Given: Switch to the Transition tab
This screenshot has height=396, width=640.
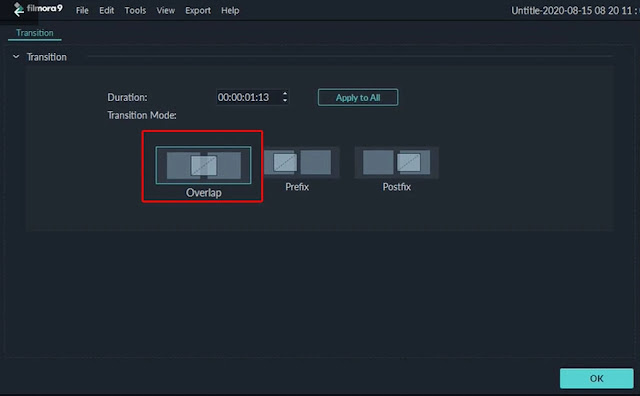Looking at the screenshot, I should (35, 33).
